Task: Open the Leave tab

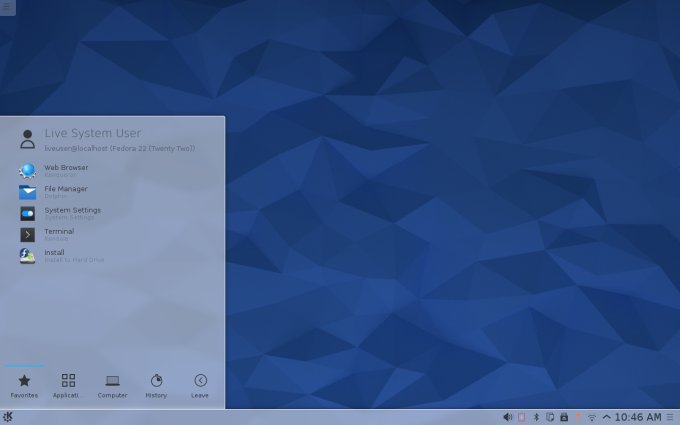Action: coord(200,386)
